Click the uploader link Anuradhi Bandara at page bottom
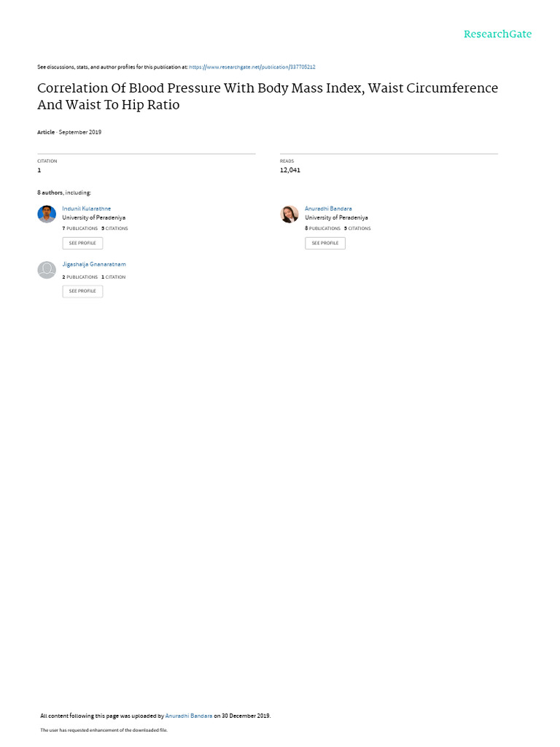The image size is (560, 747). tap(189, 716)
